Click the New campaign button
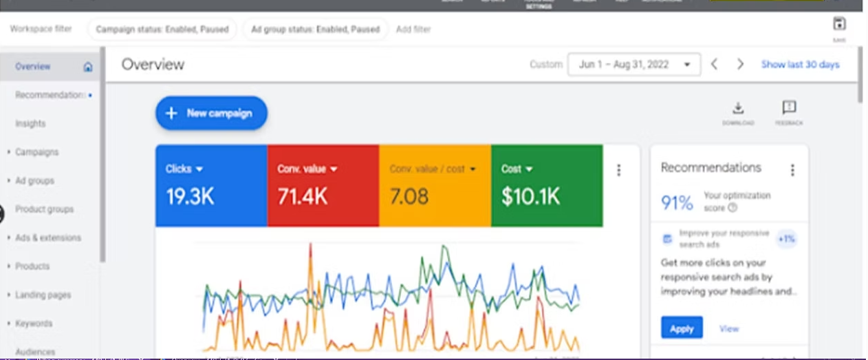This screenshot has width=868, height=360. (211, 114)
